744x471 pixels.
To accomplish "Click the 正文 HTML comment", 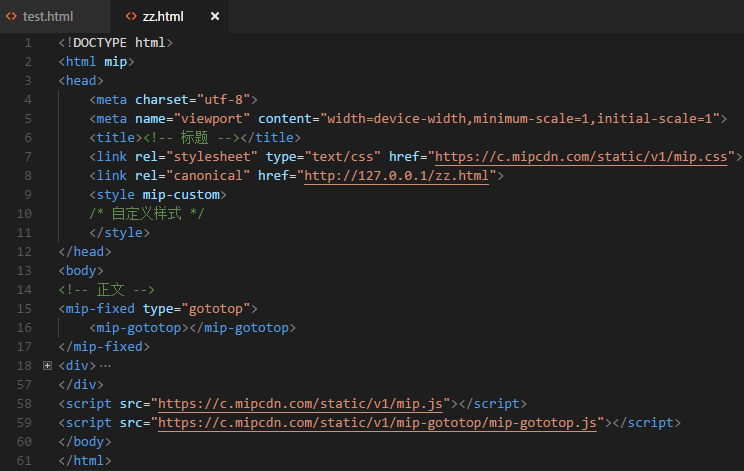I will [107, 289].
